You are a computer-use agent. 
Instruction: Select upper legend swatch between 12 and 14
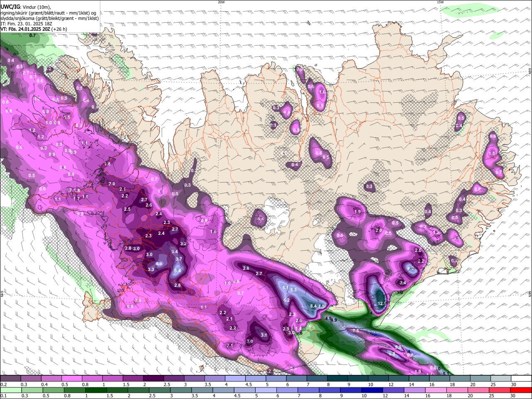pos(398,379)
